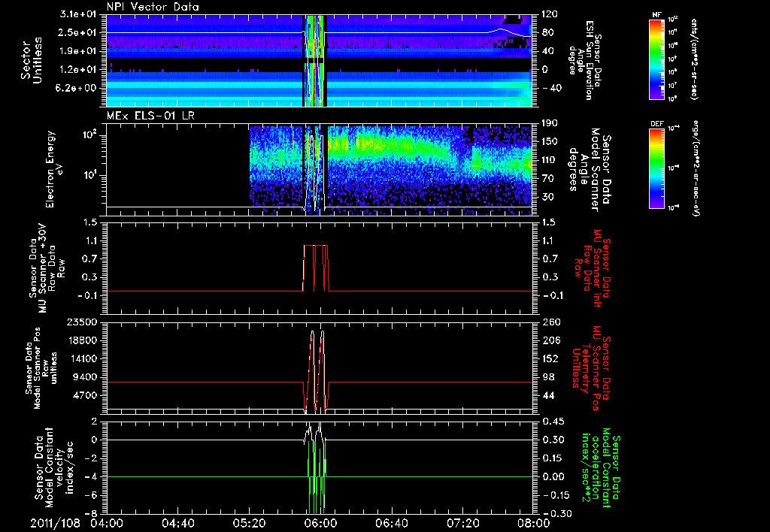Click the 14100 scanner position tick
The width and height of the screenshot is (770, 532).
[x=81, y=358]
